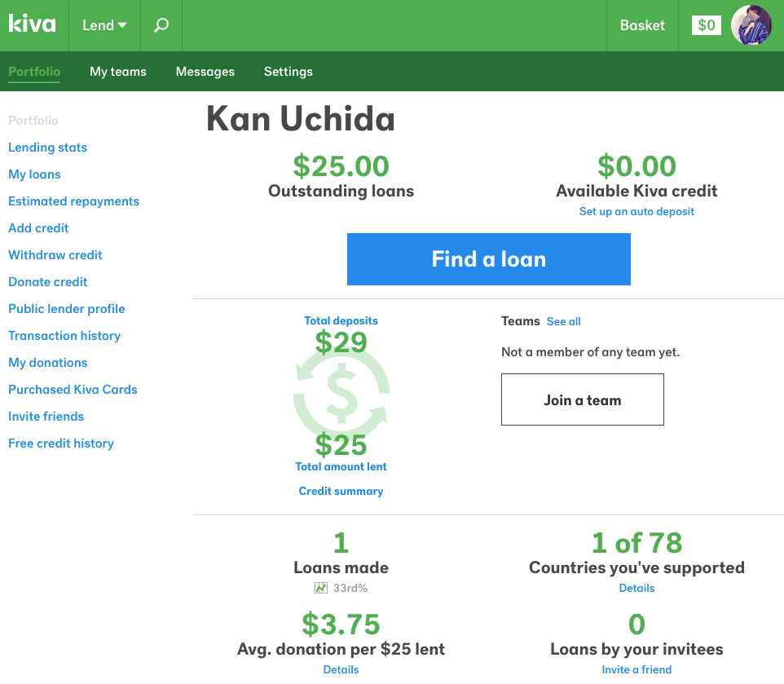This screenshot has height=684, width=784.
Task: Expand the Lend dropdown menu
Action: pos(104,25)
